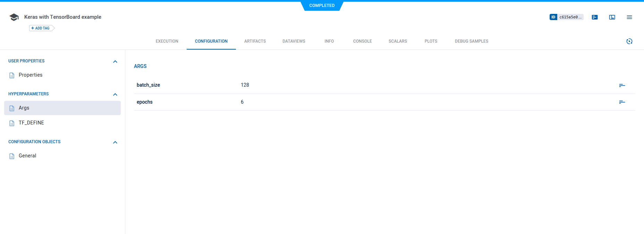This screenshot has width=644, height=234.
Task: Open the General configuration object
Action: point(27,156)
